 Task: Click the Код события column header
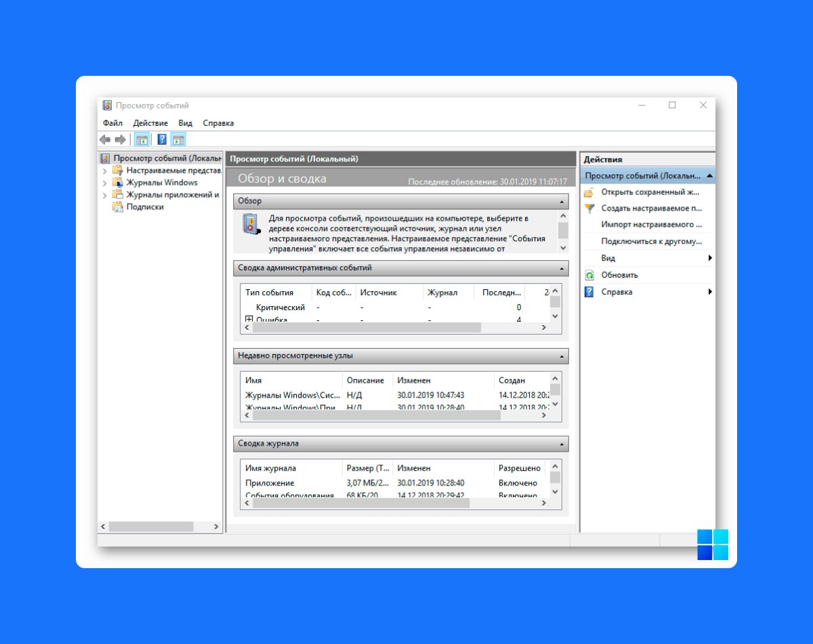coord(333,293)
